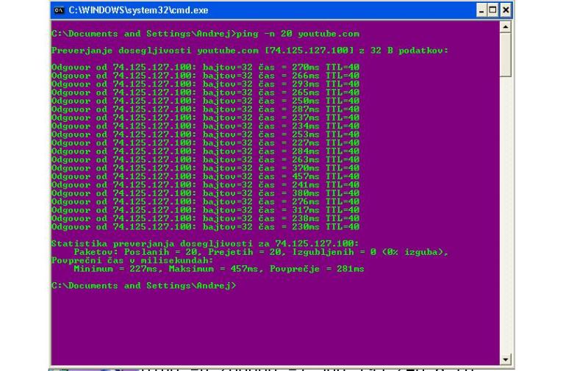Click the 'Povprečni čas v milisekundah' line
This screenshot has height=371, width=588.
pos(132,260)
